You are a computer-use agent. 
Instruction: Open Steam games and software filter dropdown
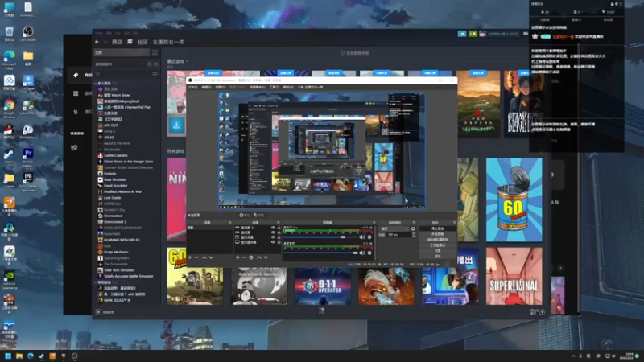(x=119, y=64)
